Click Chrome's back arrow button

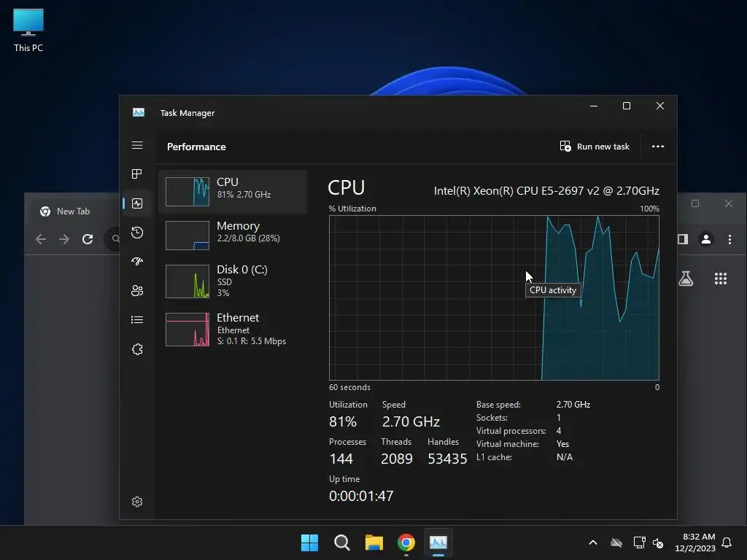(x=41, y=239)
